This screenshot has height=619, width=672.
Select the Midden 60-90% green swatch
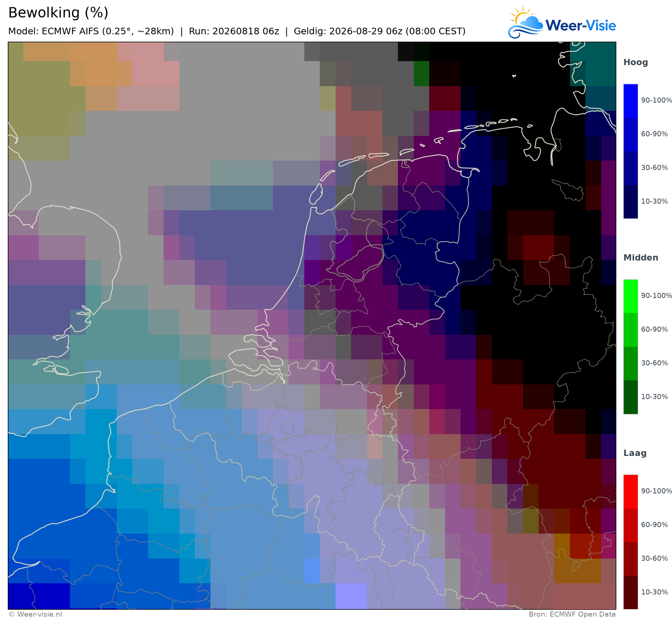(630, 330)
